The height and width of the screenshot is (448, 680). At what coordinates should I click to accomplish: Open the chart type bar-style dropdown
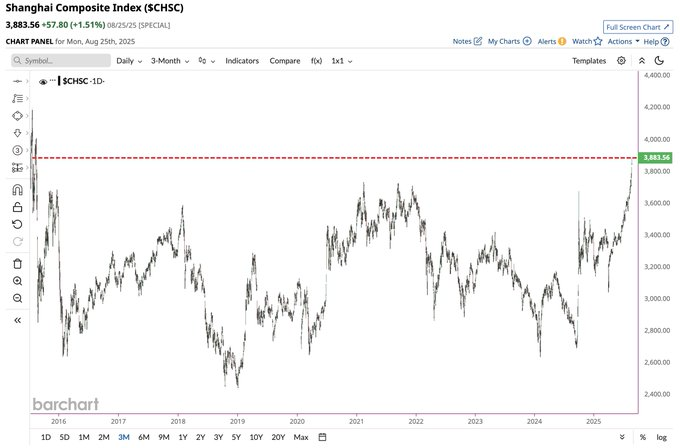206,61
